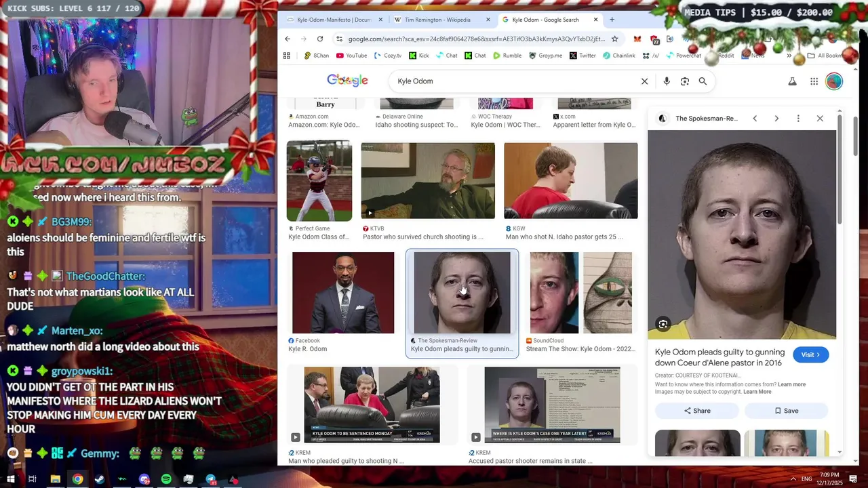This screenshot has height=488, width=868.
Task: Open Telegram from the taskbar
Action: 211,479
